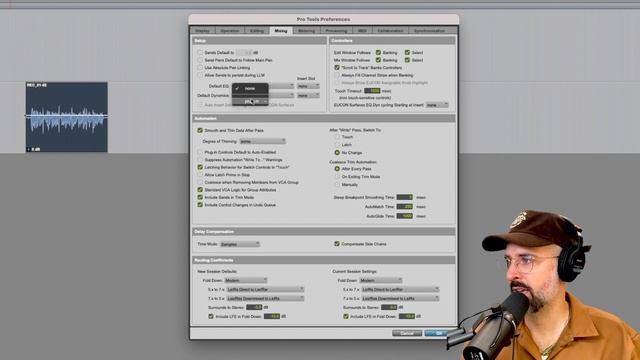Switch to the Metering tab

tap(306, 31)
